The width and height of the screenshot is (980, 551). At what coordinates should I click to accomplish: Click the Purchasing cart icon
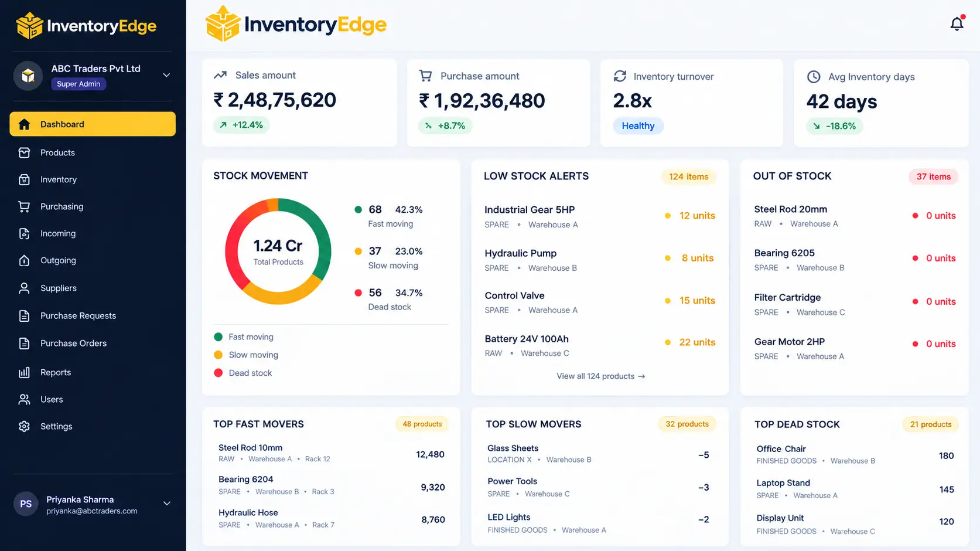tap(24, 206)
